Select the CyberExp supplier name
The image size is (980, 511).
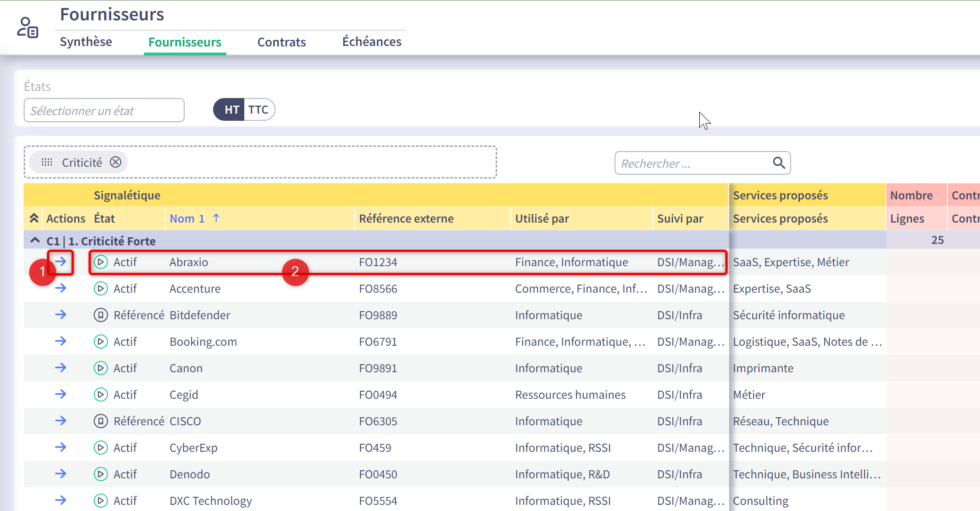point(194,448)
